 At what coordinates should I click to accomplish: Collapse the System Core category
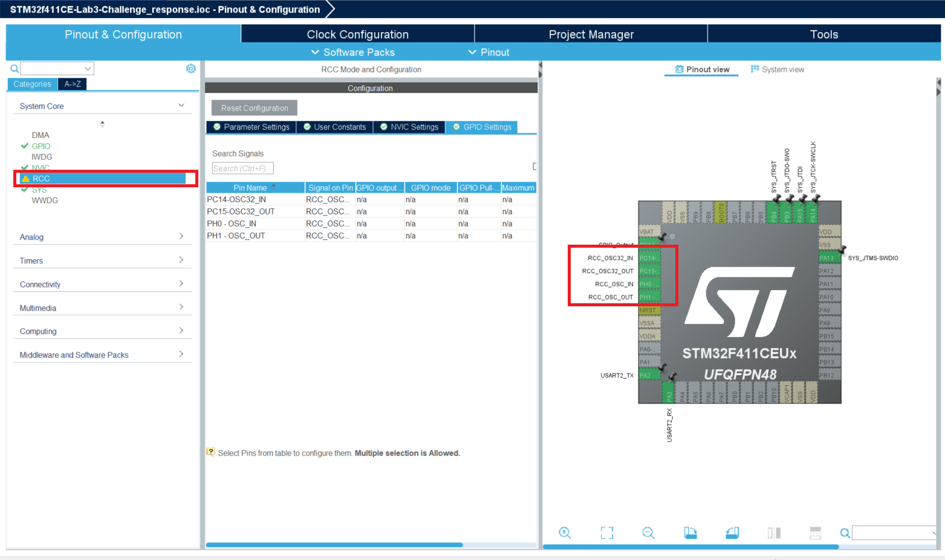point(181,106)
